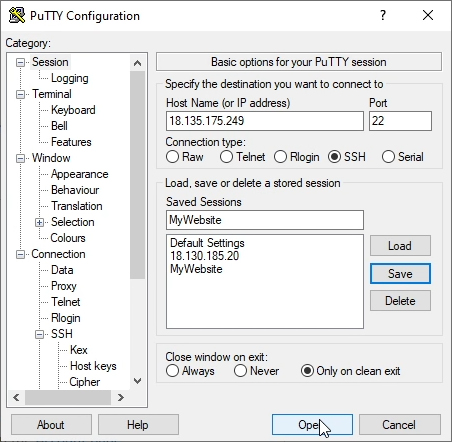This screenshot has width=452, height=442.
Task: Click the PuTTY icon in title bar
Action: click(17, 15)
